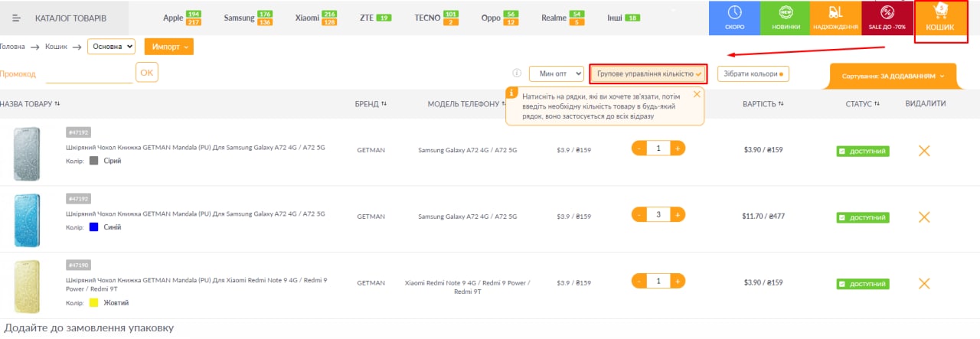Click the info icon beside Мин опт
Image resolution: width=980 pixels, height=339 pixels.
(x=517, y=73)
